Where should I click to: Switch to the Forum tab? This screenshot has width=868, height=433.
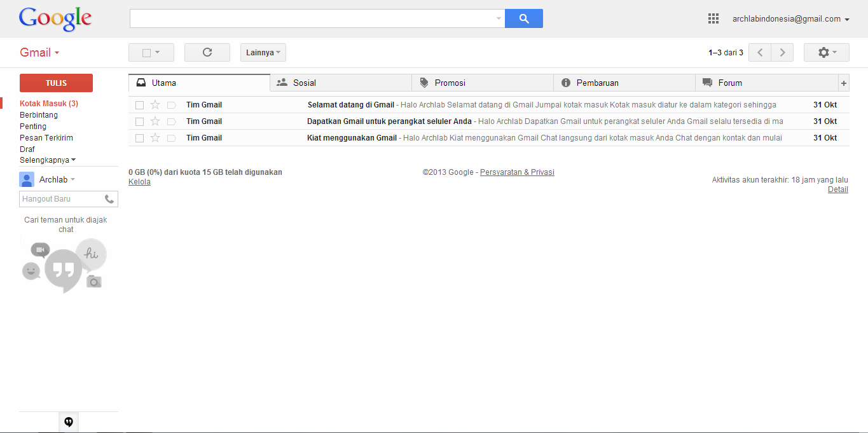768,83
